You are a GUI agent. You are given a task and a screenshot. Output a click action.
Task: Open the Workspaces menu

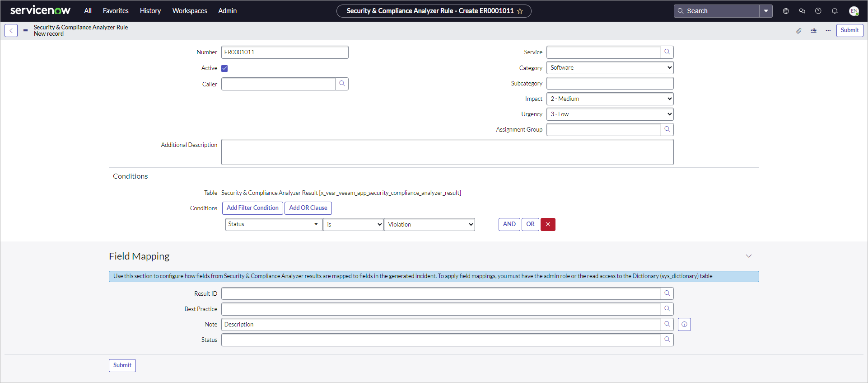tap(190, 11)
